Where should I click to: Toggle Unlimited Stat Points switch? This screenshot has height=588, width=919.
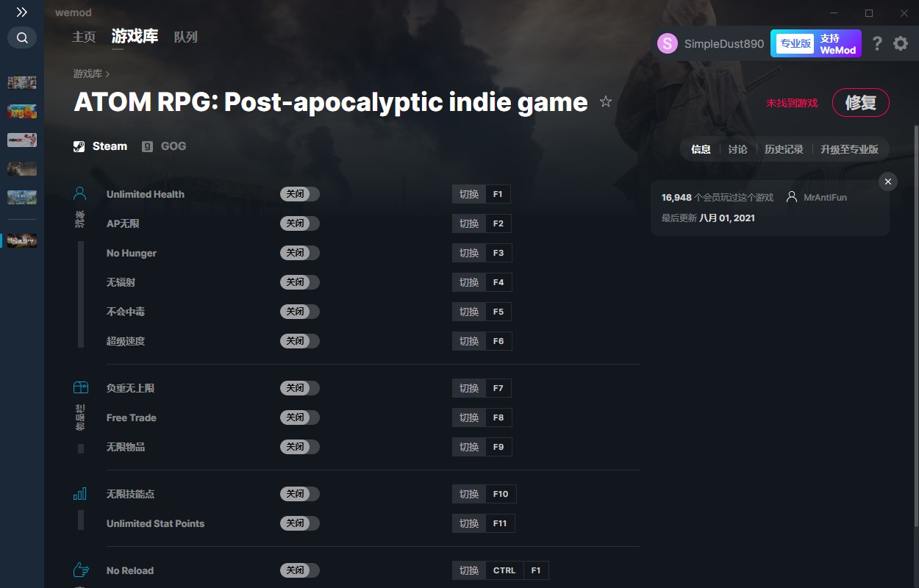(x=300, y=523)
